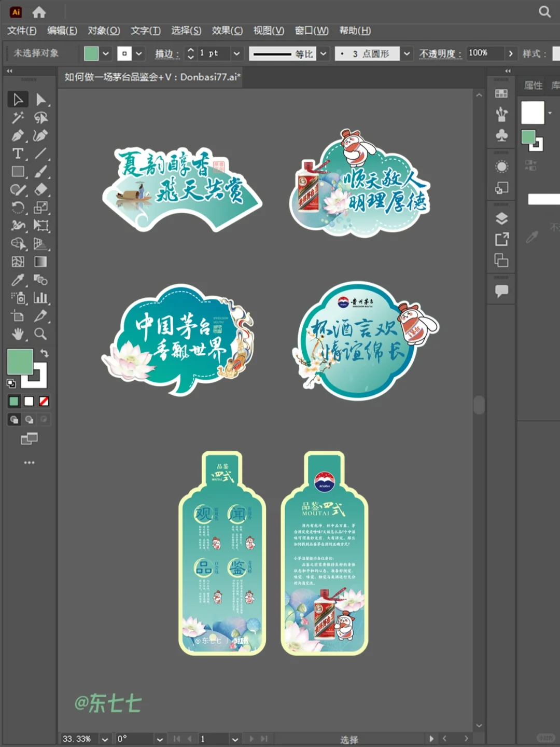Choose the Lasso tool

[41, 118]
